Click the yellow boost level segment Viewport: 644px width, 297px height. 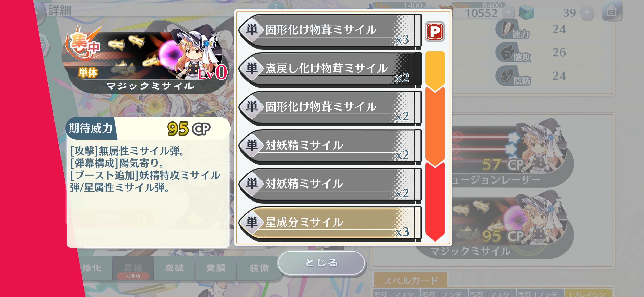435,70
